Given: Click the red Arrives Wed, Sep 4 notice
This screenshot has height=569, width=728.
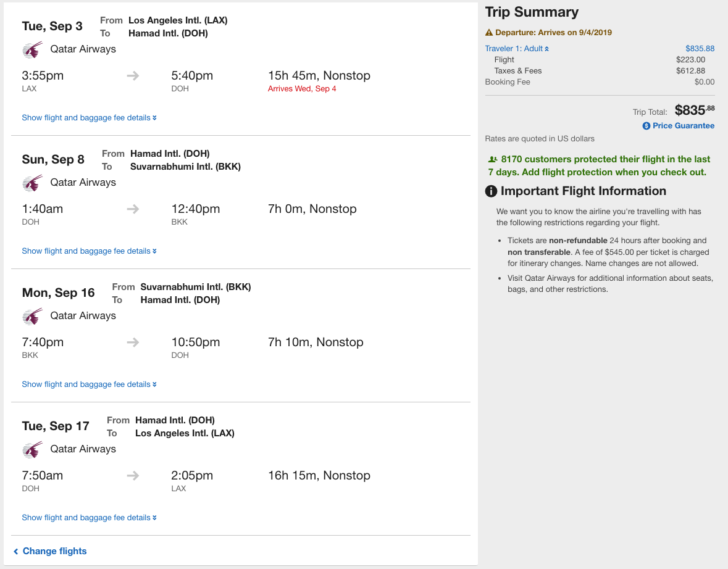Looking at the screenshot, I should (x=302, y=89).
